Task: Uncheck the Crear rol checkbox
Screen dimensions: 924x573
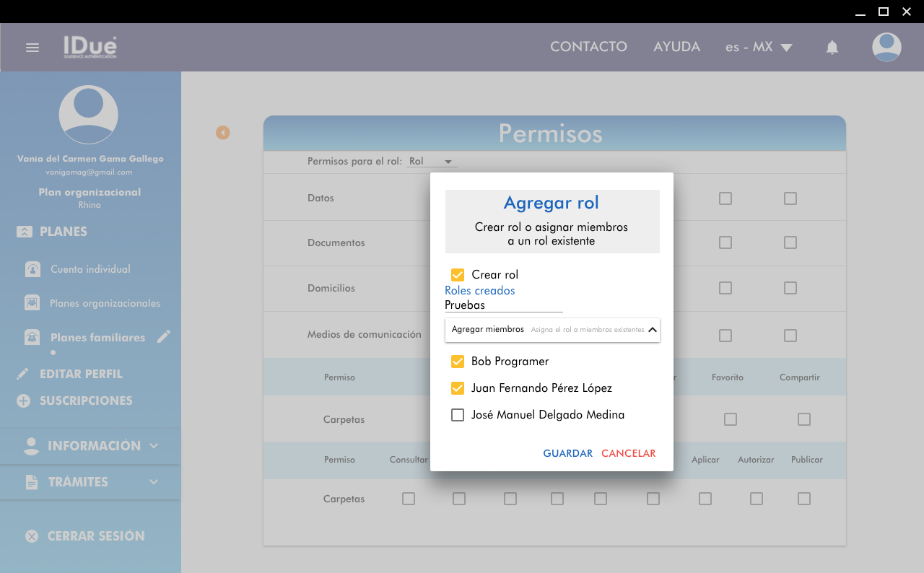Action: click(x=458, y=275)
